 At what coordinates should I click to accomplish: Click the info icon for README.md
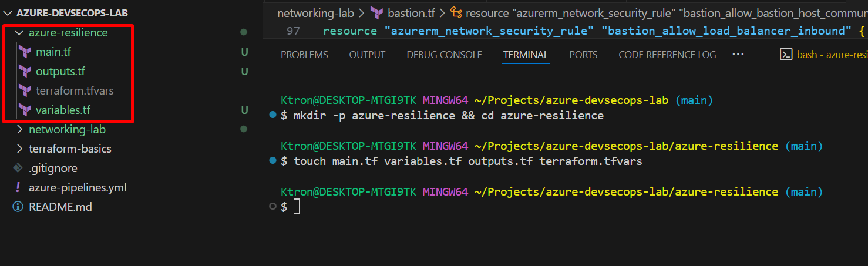18,207
